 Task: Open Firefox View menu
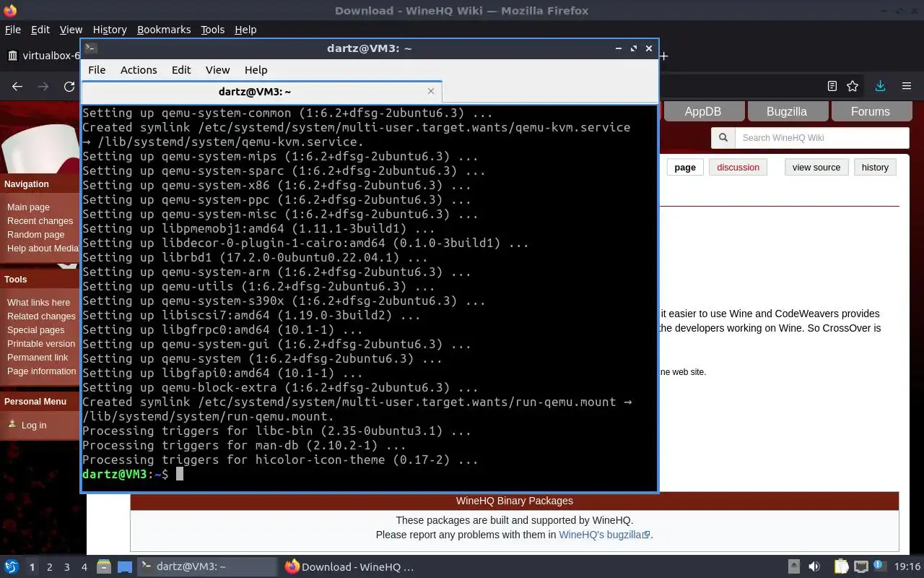click(71, 30)
